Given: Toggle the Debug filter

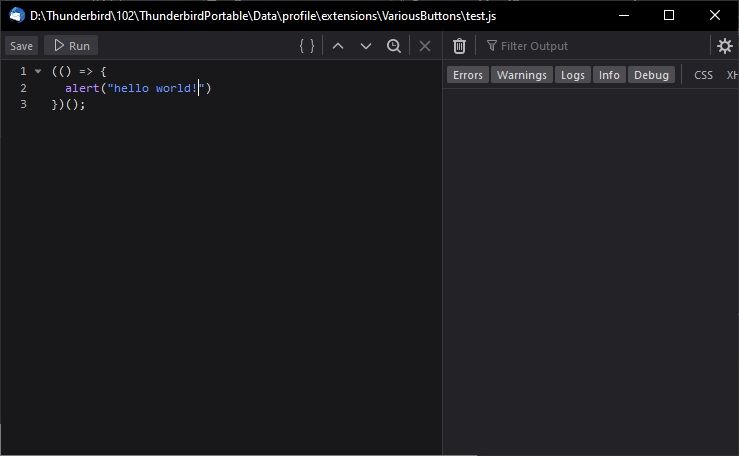Looking at the screenshot, I should (x=651, y=75).
